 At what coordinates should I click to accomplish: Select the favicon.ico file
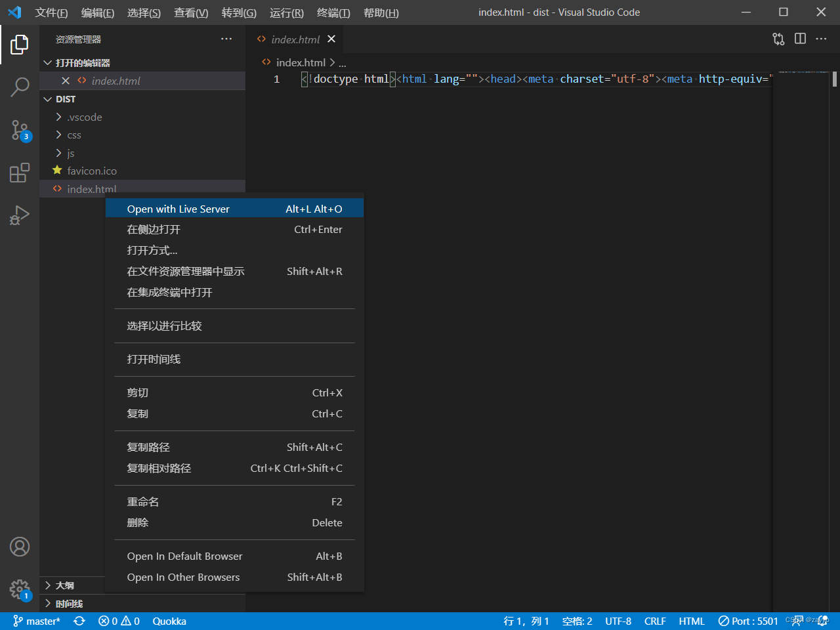click(x=142, y=171)
